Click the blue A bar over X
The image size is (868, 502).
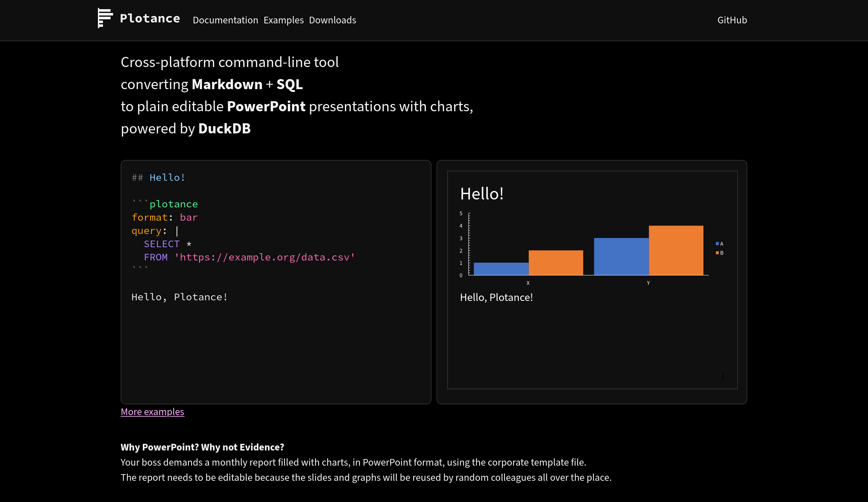(501, 269)
